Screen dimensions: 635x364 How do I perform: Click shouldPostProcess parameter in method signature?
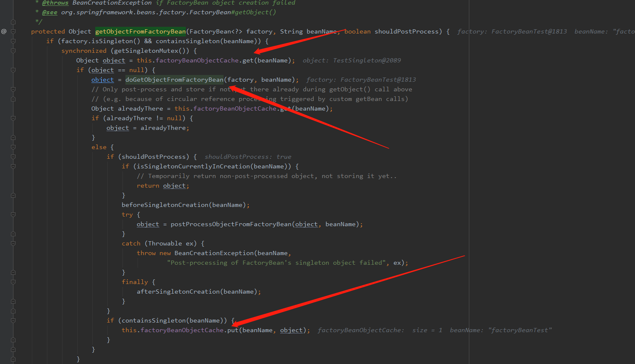pyautogui.click(x=406, y=31)
